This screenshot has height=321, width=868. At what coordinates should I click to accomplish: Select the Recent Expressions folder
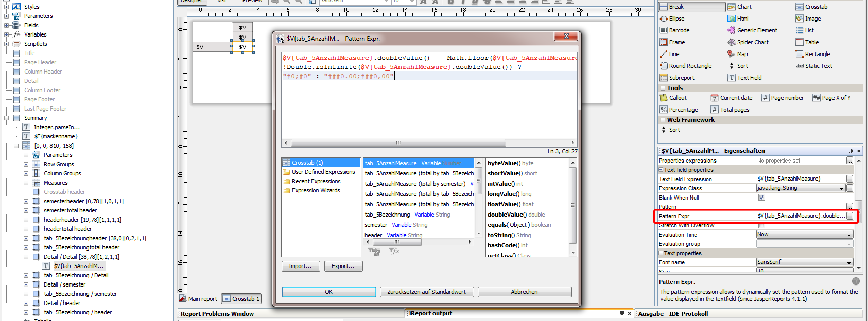[x=316, y=181]
